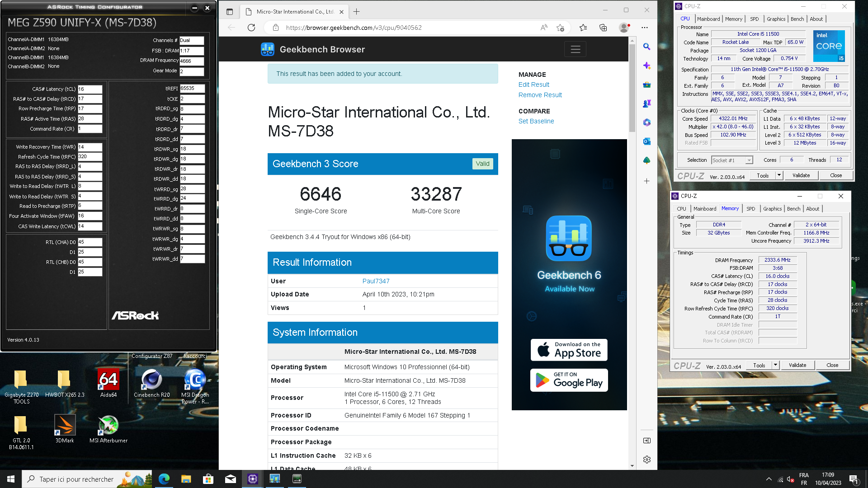Open the Socket #1 selection dropdown
Image resolution: width=868 pixels, height=488 pixels.
pos(732,160)
